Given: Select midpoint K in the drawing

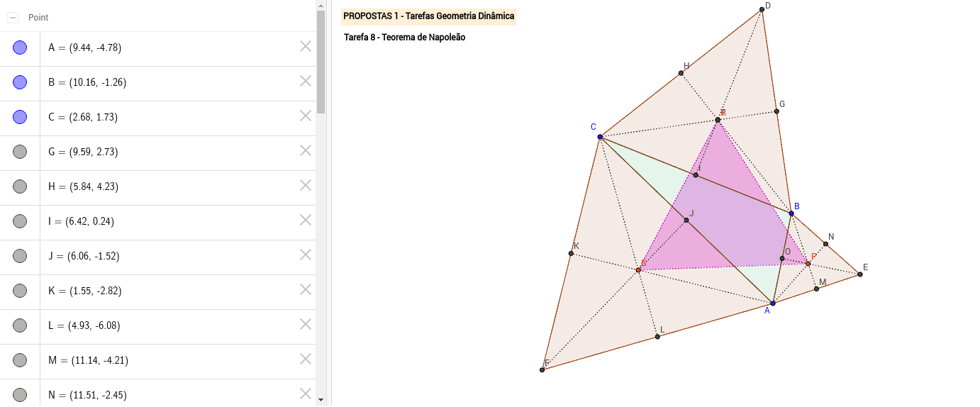Looking at the screenshot, I should click(x=571, y=253).
